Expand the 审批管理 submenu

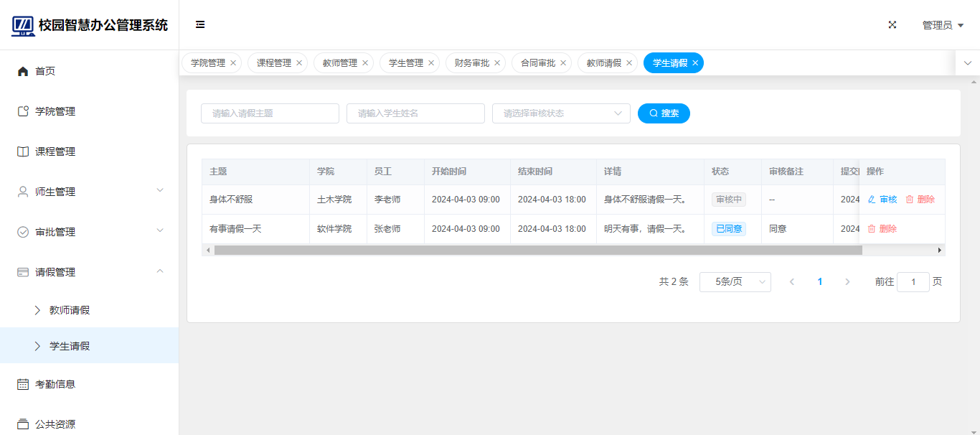point(160,230)
